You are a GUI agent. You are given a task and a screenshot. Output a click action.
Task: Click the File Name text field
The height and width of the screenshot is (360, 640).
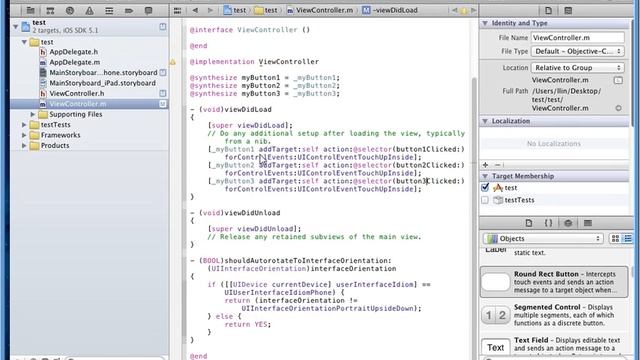point(578,38)
